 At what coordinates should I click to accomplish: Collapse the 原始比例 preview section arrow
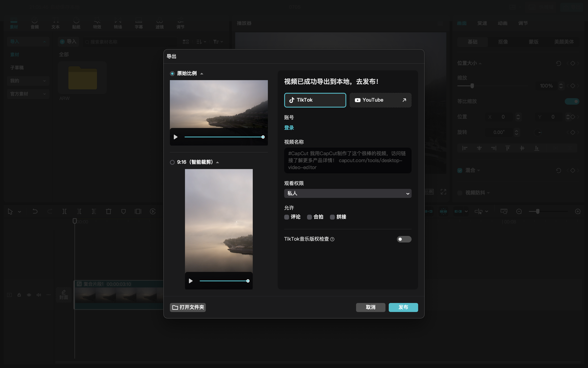tap(202, 74)
